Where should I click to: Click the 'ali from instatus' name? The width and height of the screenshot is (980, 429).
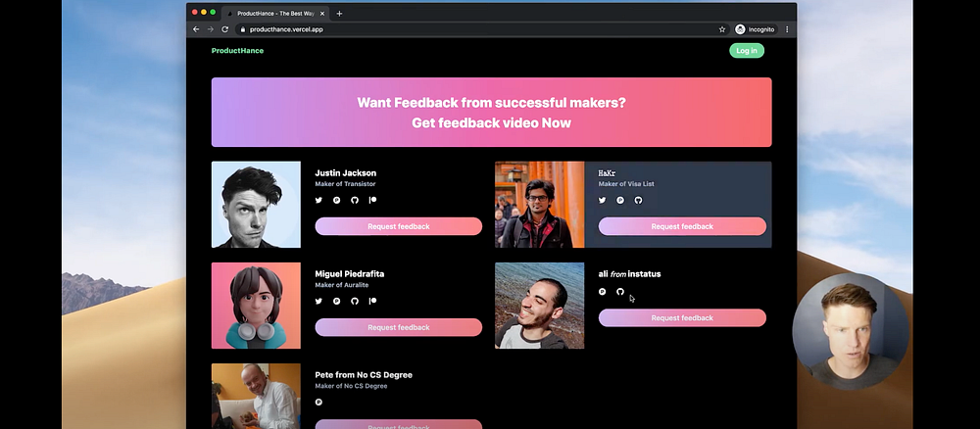click(x=629, y=274)
